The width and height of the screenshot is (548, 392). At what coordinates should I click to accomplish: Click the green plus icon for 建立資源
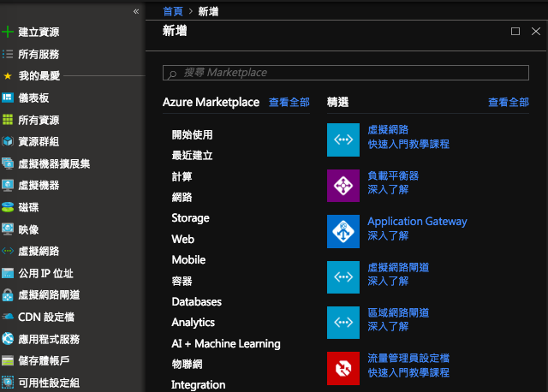click(x=8, y=32)
